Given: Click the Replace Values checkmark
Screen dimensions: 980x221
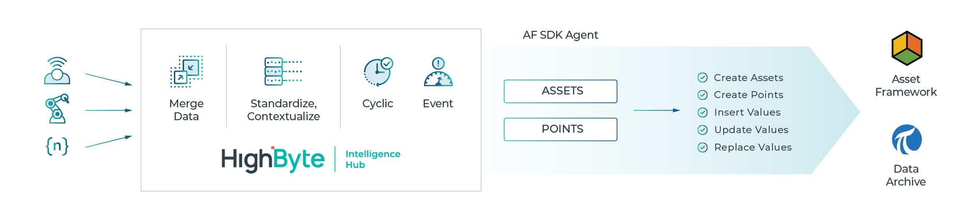Looking at the screenshot, I should 702,147.
